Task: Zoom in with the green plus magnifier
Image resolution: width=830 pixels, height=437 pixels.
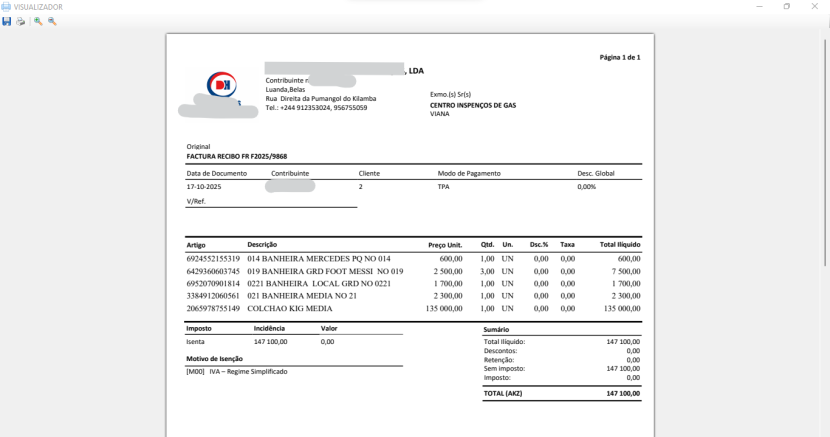Action: [x=38, y=21]
